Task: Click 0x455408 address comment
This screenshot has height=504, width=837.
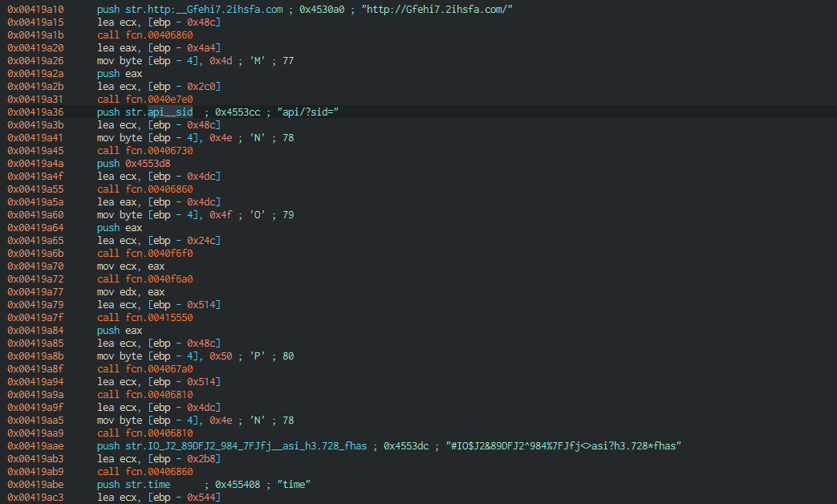Action: [x=238, y=483]
